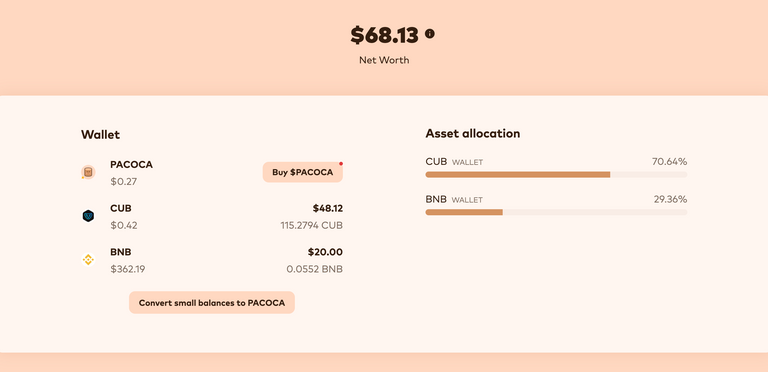
Task: Click the $48.12 CUB balance value
Action: pyautogui.click(x=328, y=209)
